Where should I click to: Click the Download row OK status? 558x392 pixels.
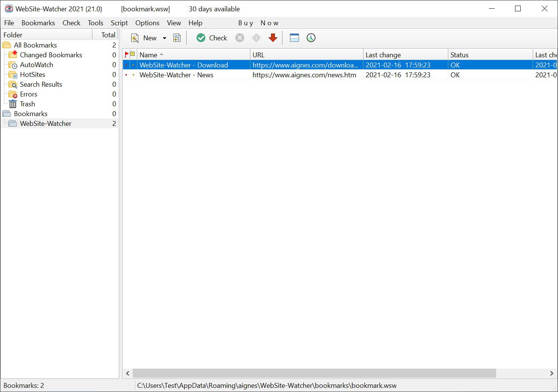[x=455, y=65]
